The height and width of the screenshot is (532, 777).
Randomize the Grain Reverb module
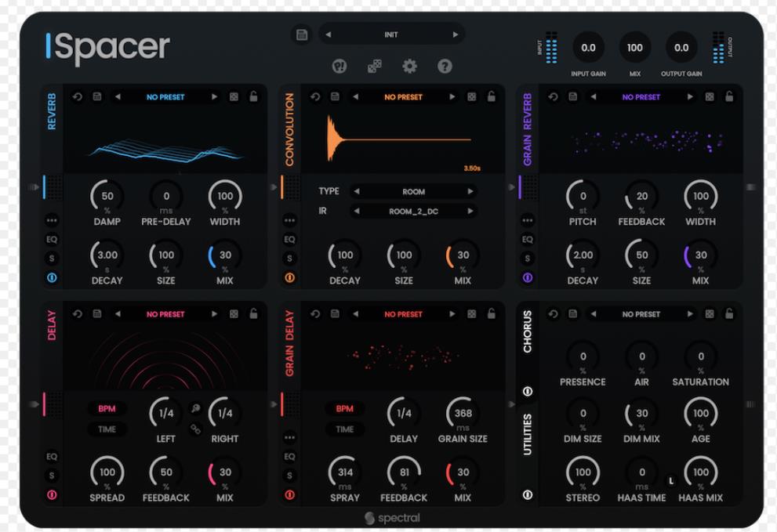tap(710, 96)
